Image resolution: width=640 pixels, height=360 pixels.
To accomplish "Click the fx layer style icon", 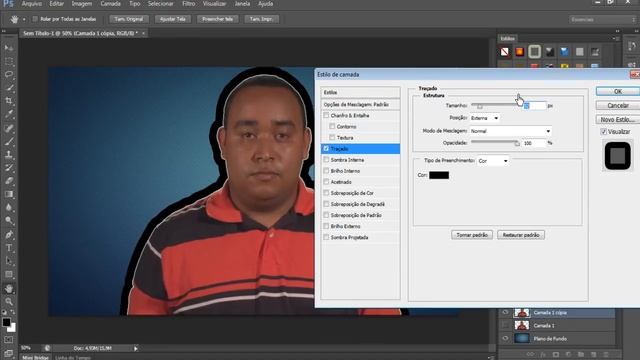I will tap(543, 354).
